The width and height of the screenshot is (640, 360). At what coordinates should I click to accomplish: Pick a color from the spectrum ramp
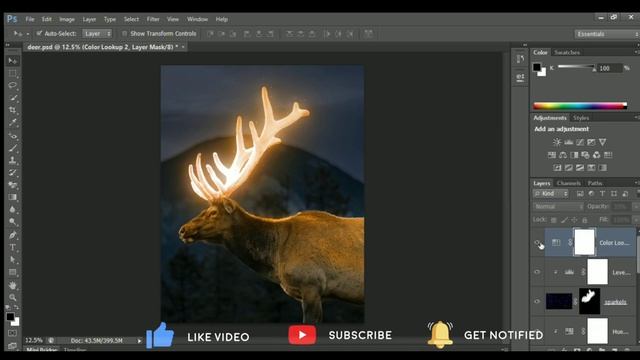[x=580, y=106]
